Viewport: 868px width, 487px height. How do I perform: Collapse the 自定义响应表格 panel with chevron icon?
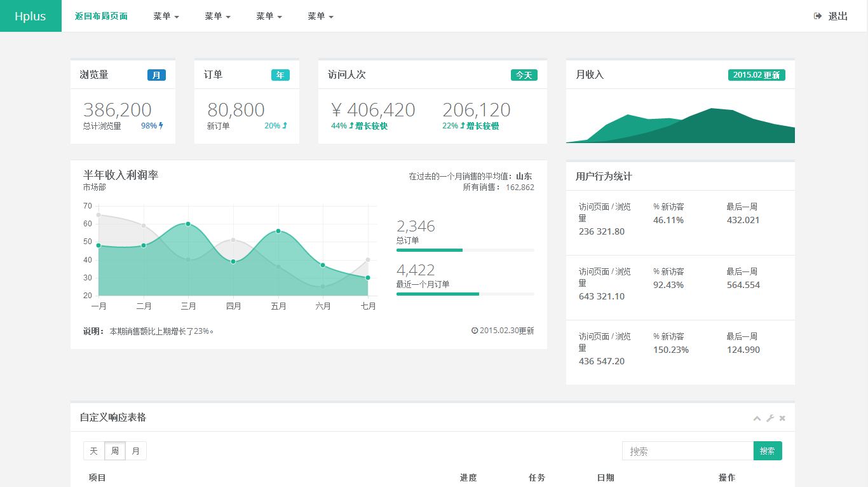coord(757,418)
